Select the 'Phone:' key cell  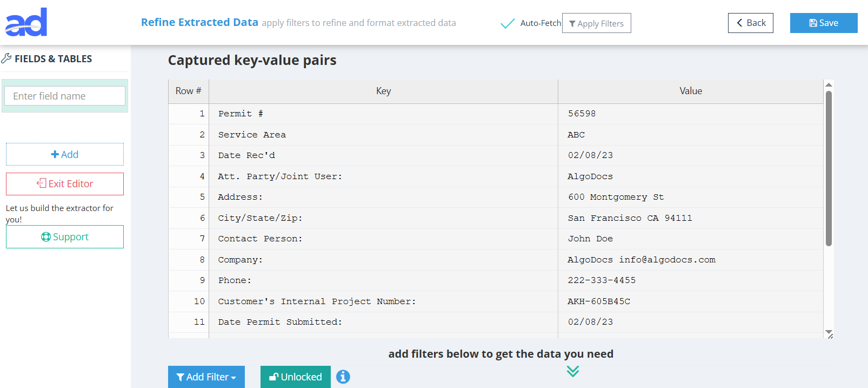[383, 280]
